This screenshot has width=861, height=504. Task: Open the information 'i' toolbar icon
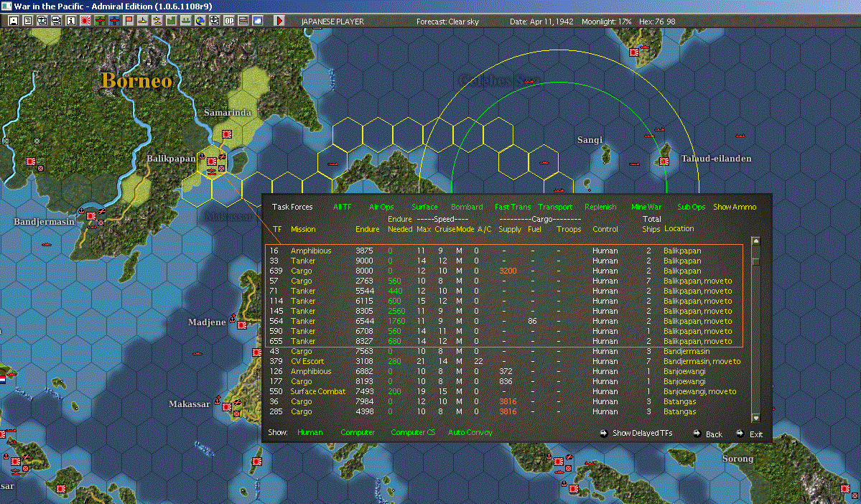(71, 21)
